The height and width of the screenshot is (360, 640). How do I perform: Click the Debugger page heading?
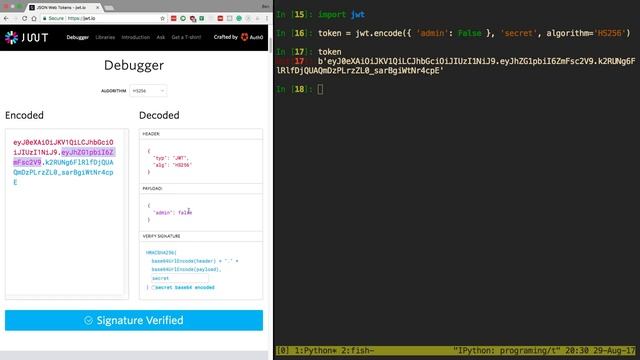pos(134,65)
